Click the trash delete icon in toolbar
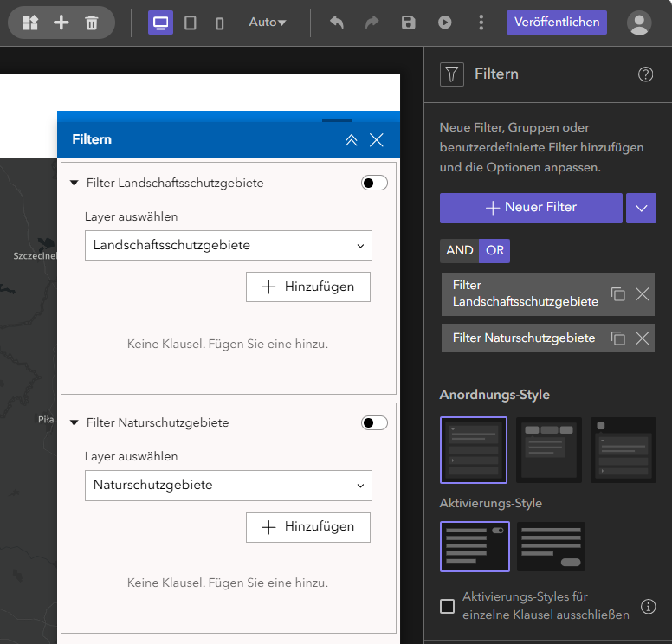 [x=91, y=23]
